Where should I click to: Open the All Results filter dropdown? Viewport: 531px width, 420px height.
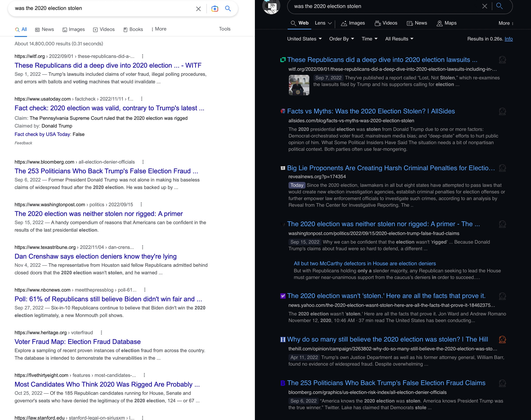[x=399, y=39]
